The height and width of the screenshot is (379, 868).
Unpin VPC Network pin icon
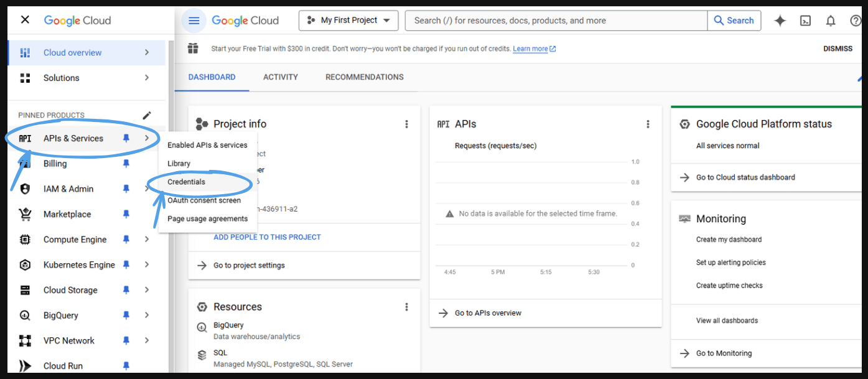126,340
